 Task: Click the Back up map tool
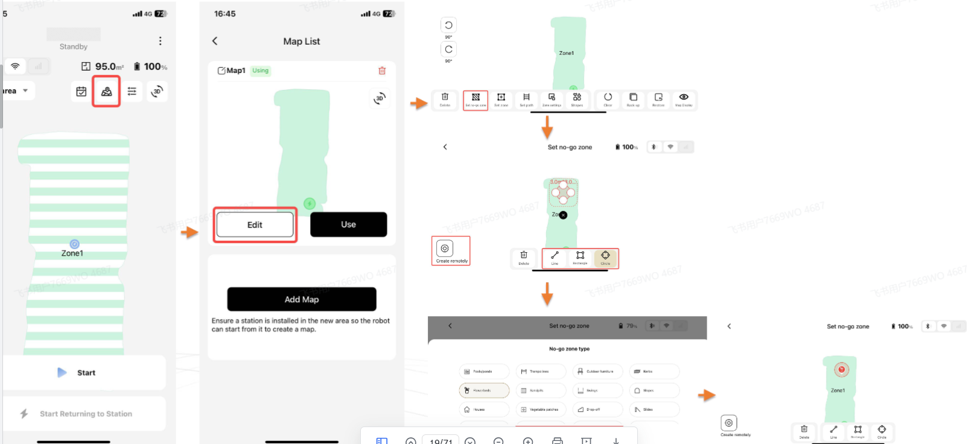(x=633, y=100)
